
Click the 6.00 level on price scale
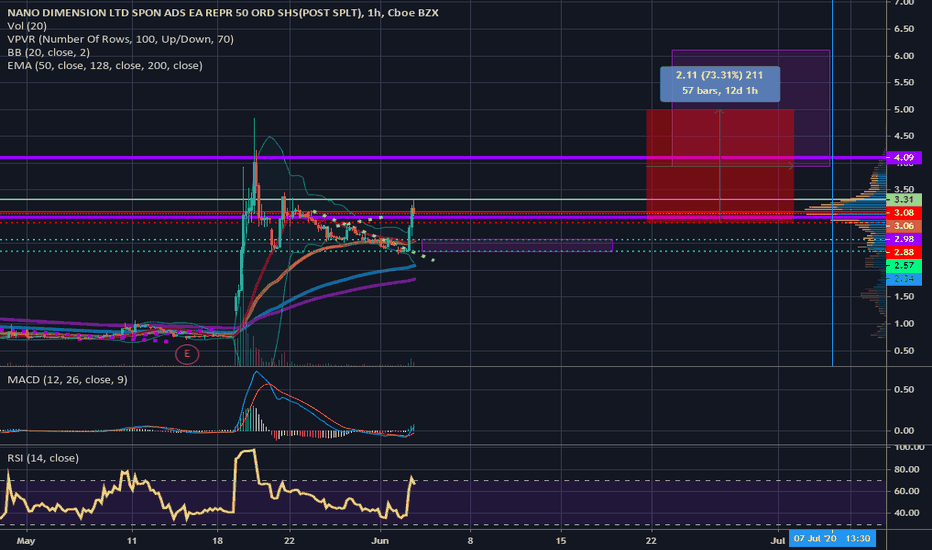click(904, 56)
